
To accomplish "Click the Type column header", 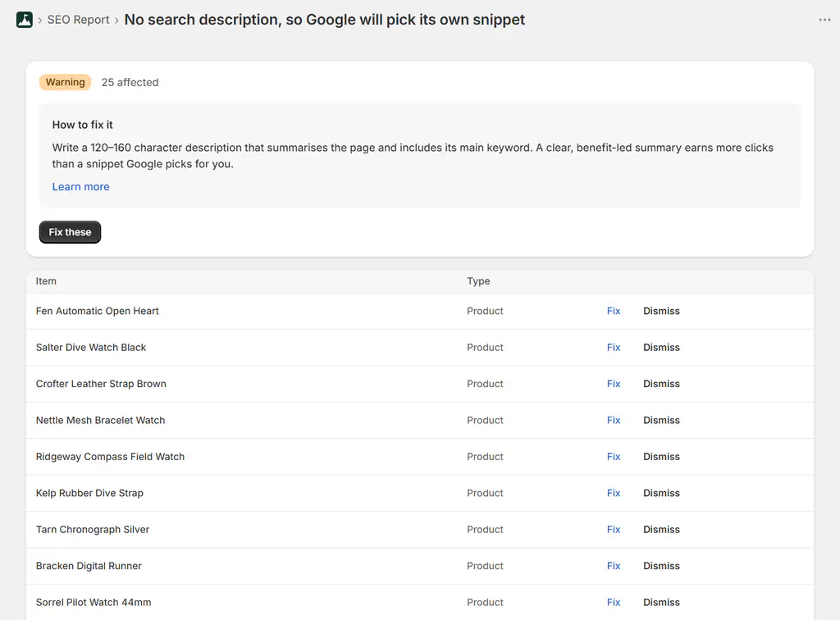I will (x=478, y=281).
